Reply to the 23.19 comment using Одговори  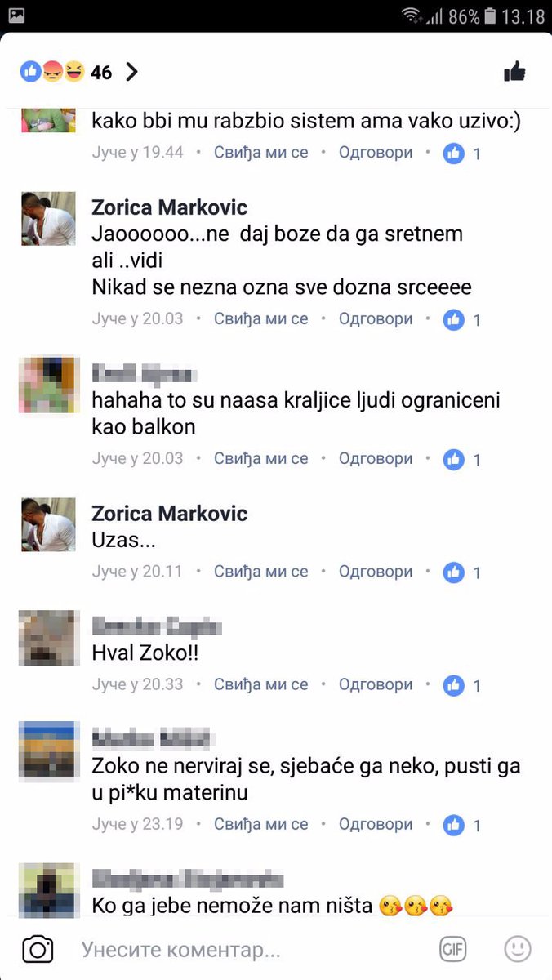pyautogui.click(x=376, y=824)
